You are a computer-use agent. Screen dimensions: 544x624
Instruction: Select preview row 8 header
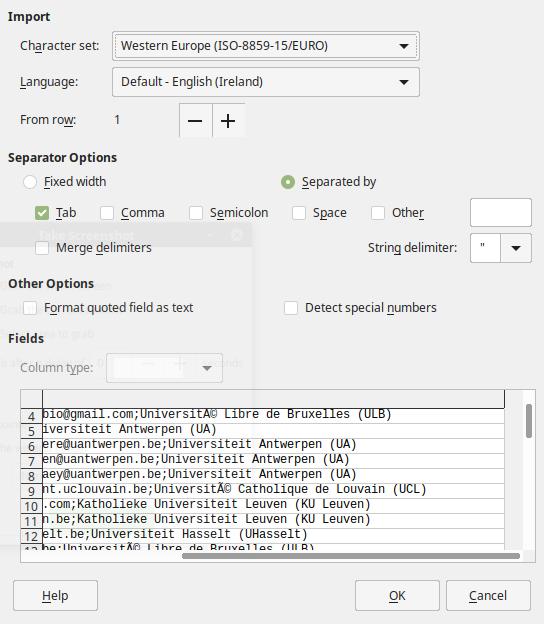point(31,476)
